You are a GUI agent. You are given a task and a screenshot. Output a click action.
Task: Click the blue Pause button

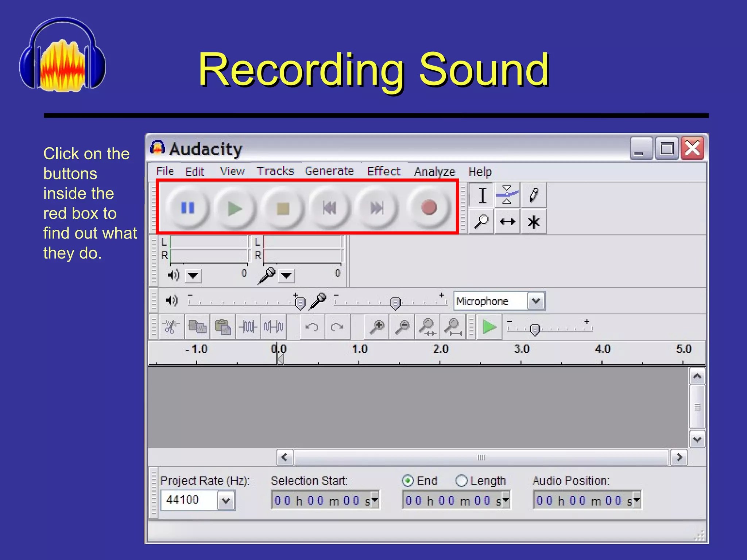[x=187, y=208]
